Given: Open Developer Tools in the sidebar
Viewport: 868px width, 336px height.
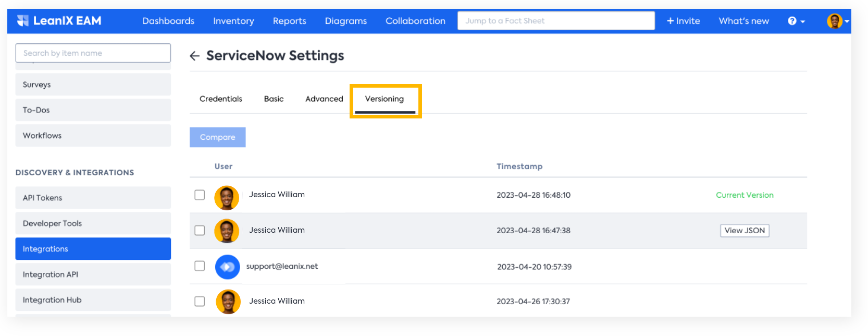Looking at the screenshot, I should pos(93,223).
